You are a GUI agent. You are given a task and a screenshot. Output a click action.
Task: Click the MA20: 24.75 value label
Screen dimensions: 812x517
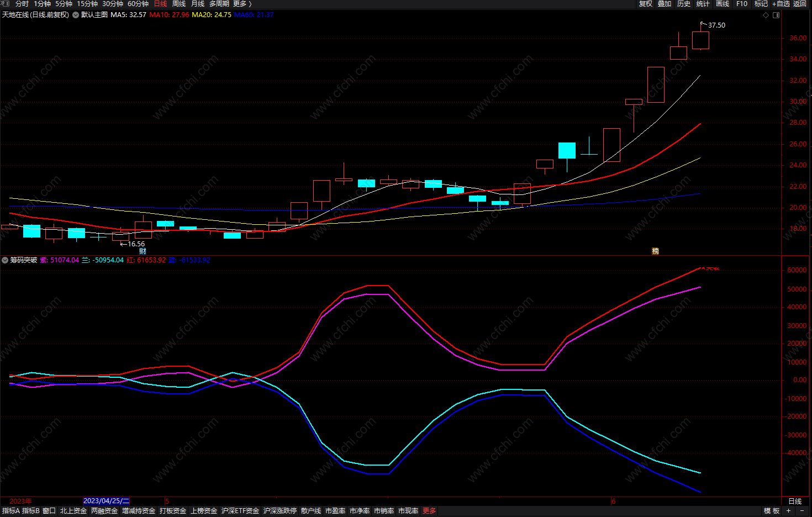[212, 15]
